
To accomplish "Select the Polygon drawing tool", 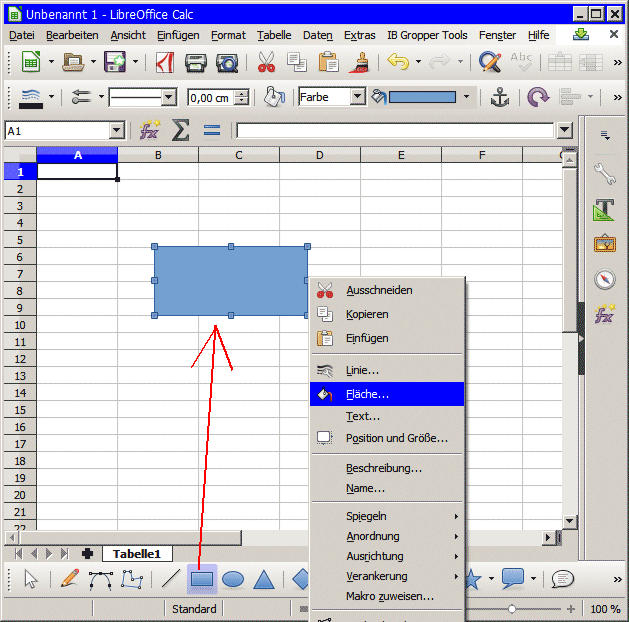I will pyautogui.click(x=132, y=579).
